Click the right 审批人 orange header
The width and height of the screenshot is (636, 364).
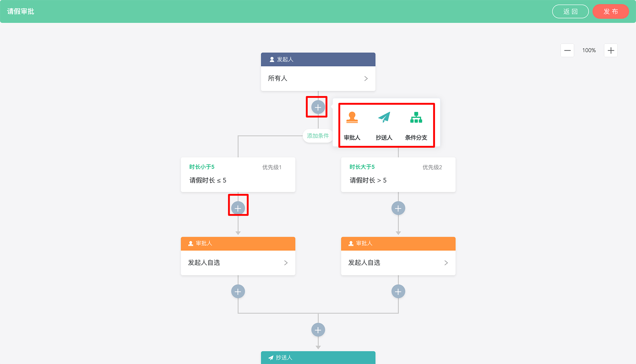tap(398, 244)
